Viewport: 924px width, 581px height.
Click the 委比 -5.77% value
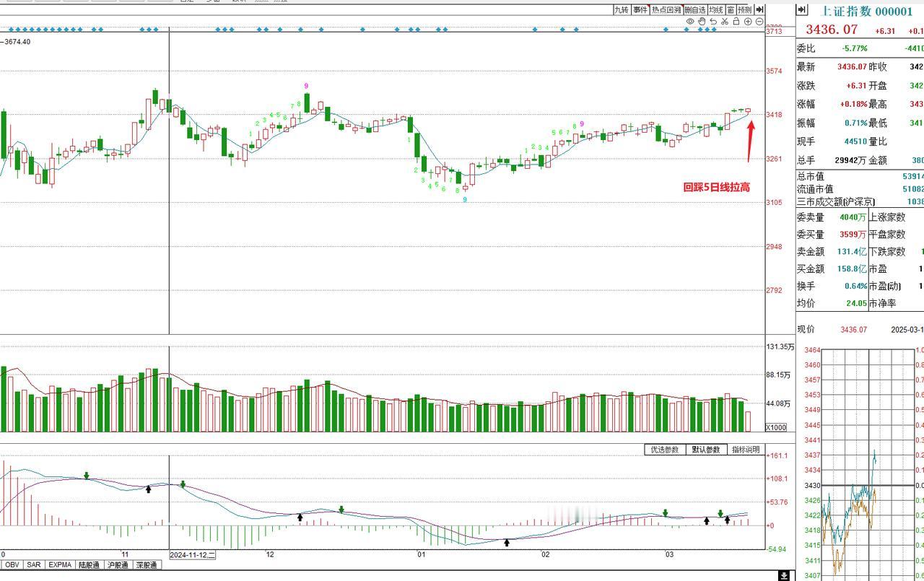click(855, 48)
